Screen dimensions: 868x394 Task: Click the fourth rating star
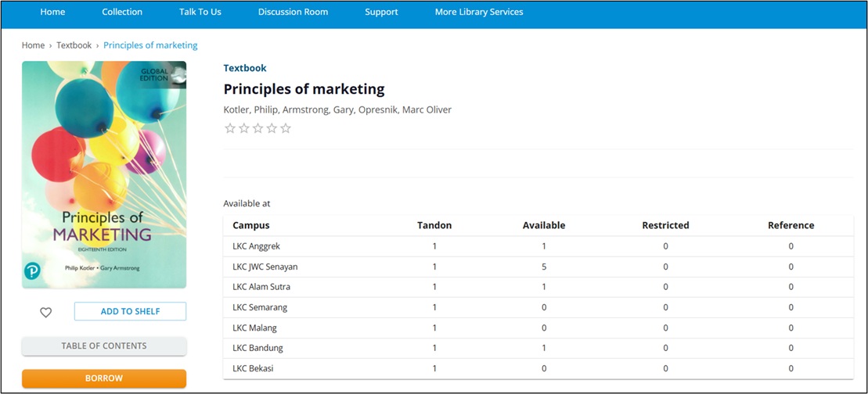pyautogui.click(x=272, y=128)
